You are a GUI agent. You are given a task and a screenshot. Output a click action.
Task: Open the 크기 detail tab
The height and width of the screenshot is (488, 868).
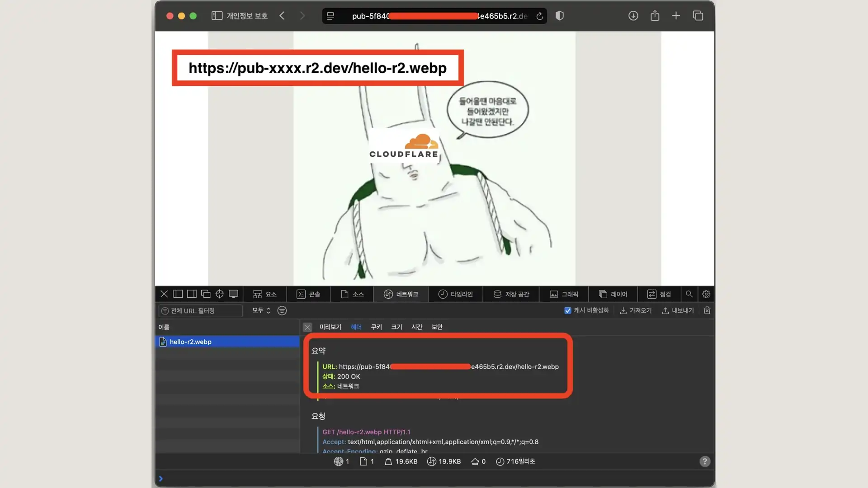(396, 327)
